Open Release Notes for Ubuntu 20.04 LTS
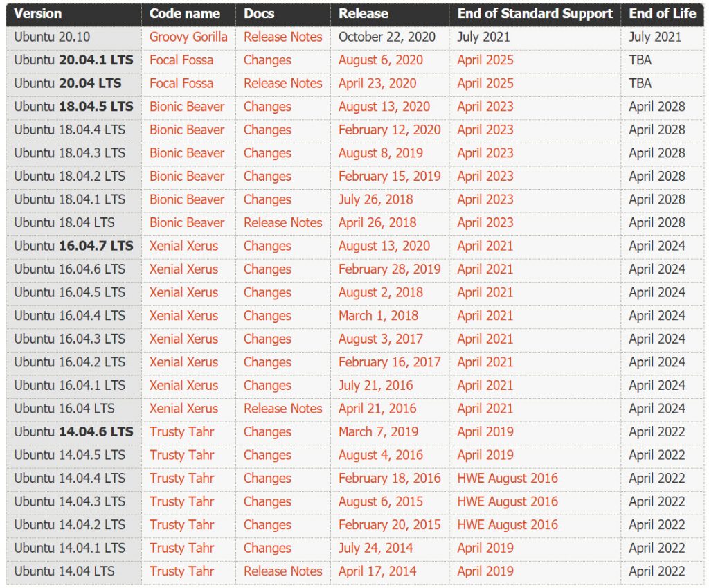Viewport: 709px width, 588px height. tap(283, 83)
